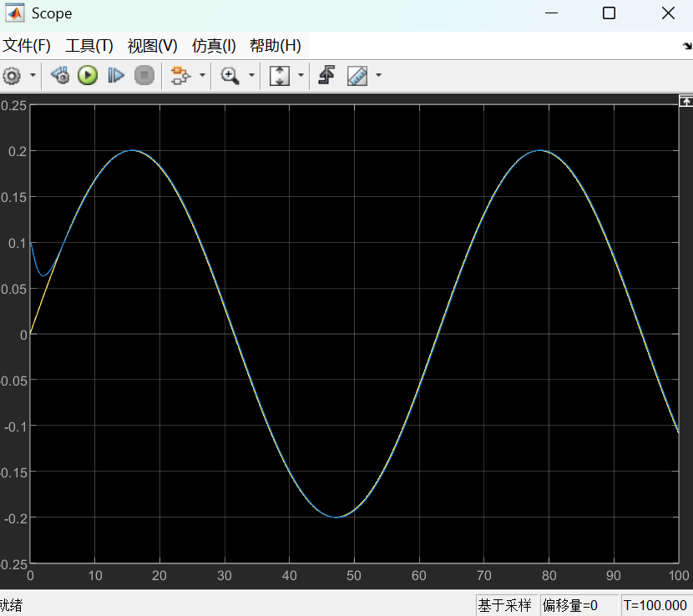Expand the zoom tool options arrow

[x=251, y=76]
